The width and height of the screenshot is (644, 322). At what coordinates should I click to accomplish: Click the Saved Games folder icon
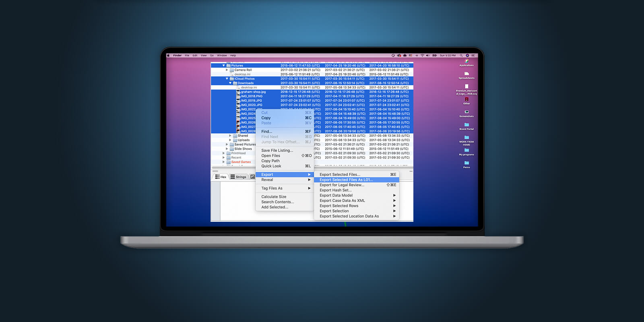[x=228, y=162]
